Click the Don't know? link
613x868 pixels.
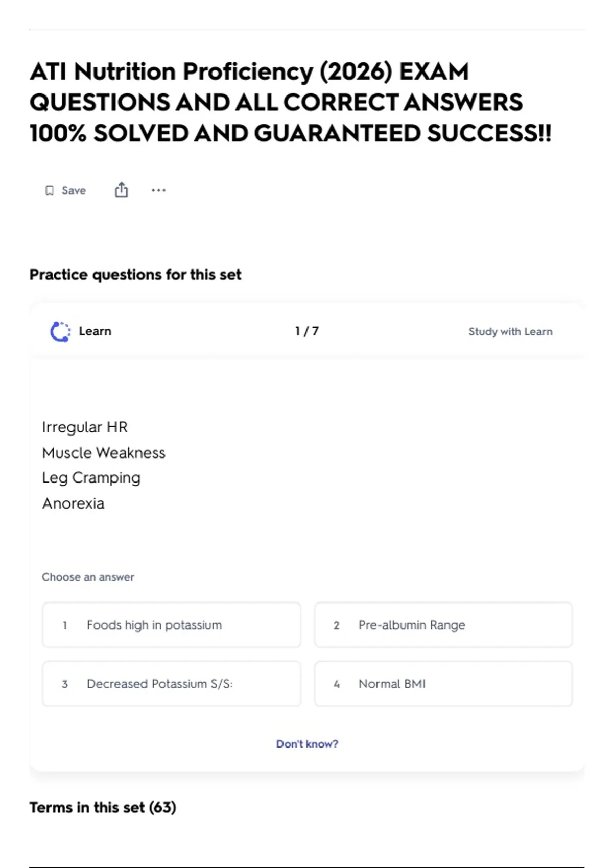[x=307, y=744]
